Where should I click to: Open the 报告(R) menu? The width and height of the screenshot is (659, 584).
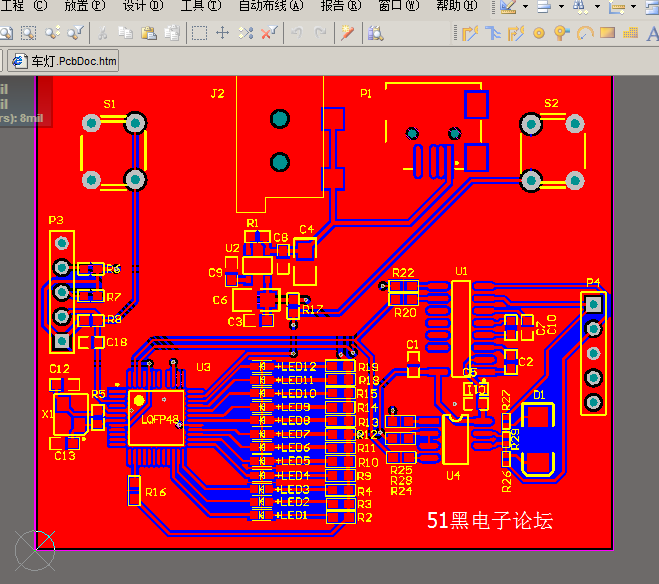click(x=341, y=6)
